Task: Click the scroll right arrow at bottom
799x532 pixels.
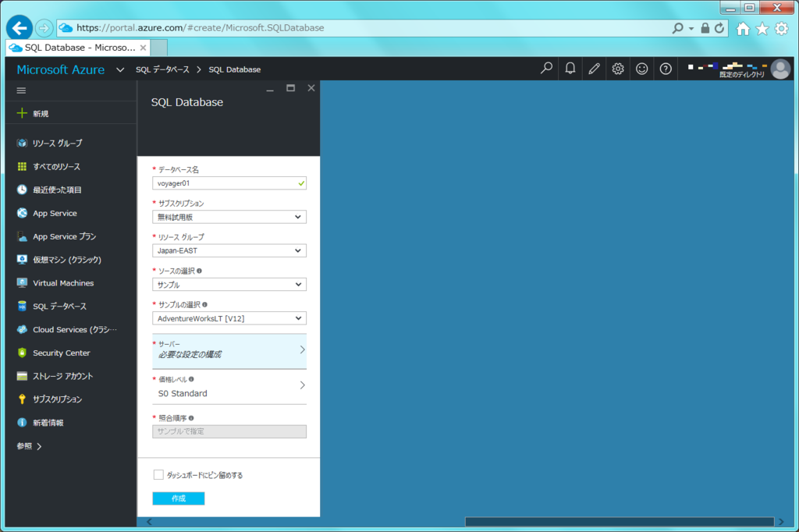Action: coord(781,521)
